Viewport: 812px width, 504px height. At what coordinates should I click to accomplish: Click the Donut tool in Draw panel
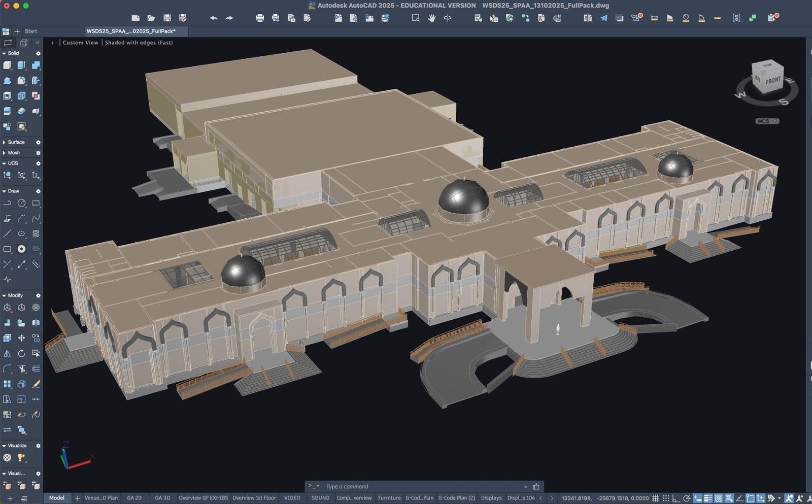21,249
